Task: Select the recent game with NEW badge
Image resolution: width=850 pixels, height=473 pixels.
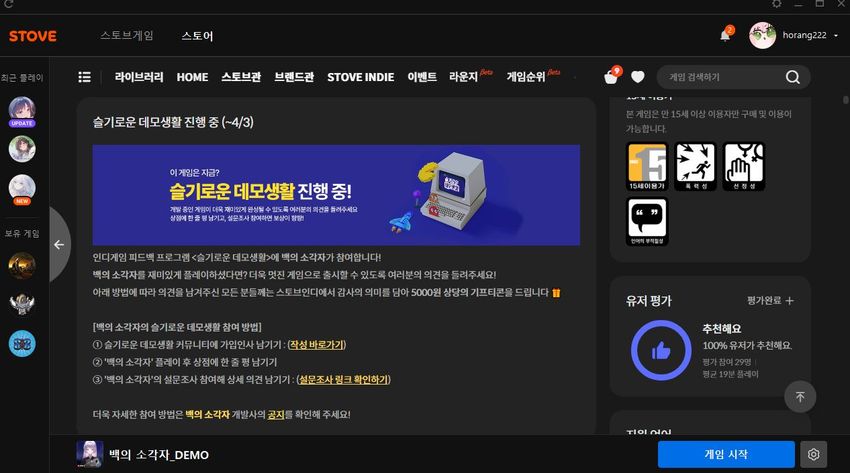Action: (22, 189)
